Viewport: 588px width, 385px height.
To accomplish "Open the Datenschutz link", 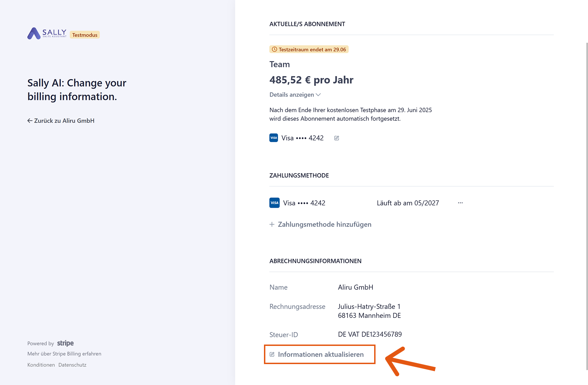I will tap(72, 365).
